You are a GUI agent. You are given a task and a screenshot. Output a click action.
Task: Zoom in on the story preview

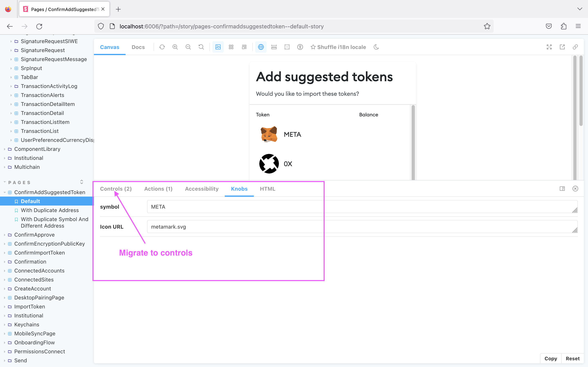(175, 47)
